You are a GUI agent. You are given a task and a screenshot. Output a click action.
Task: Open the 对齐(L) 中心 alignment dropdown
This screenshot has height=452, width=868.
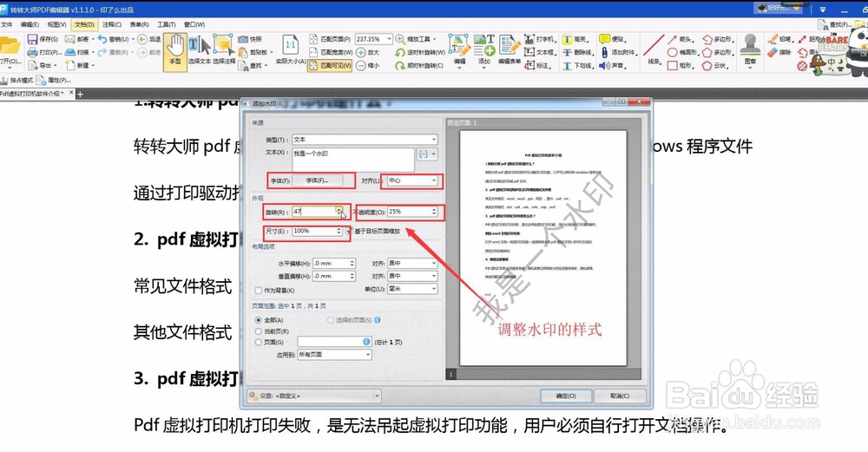tap(411, 180)
